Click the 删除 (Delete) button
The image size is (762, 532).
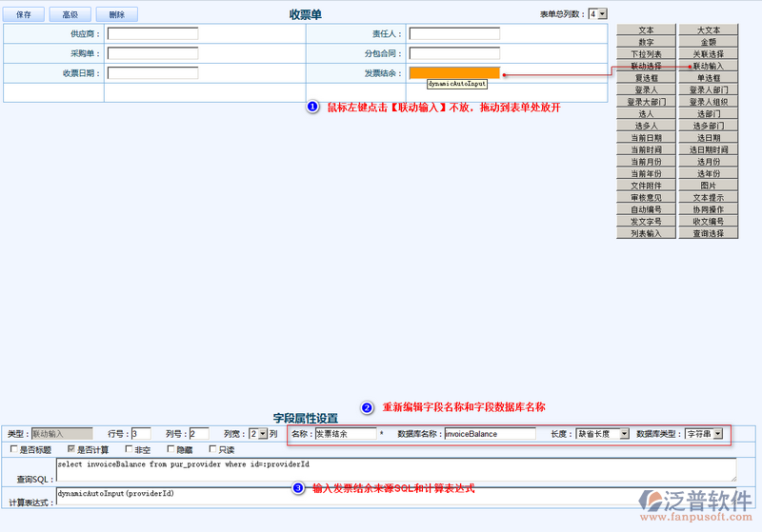click(116, 14)
